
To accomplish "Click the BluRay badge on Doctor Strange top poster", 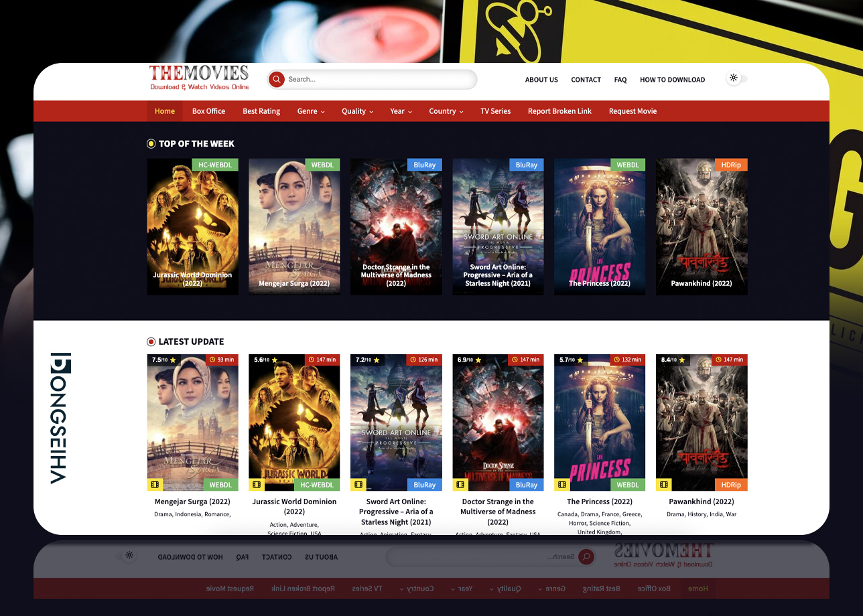I will click(x=424, y=165).
